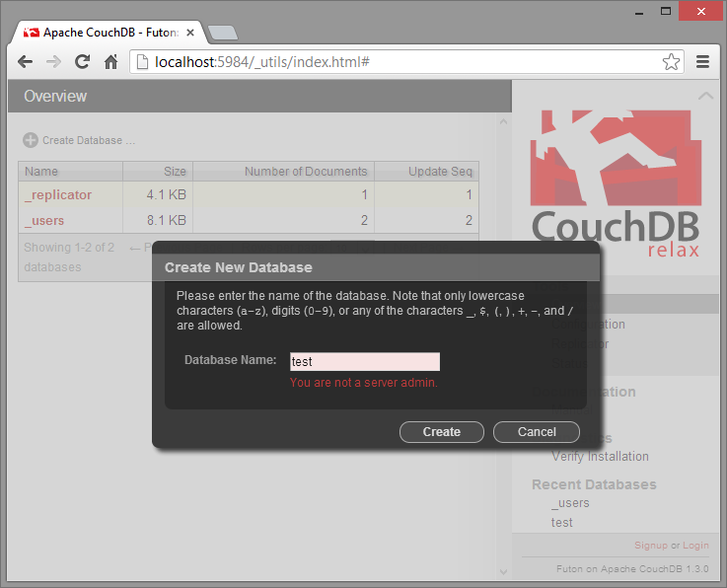This screenshot has height=588, width=727.
Task: Click the address bar URL
Action: tap(262, 62)
